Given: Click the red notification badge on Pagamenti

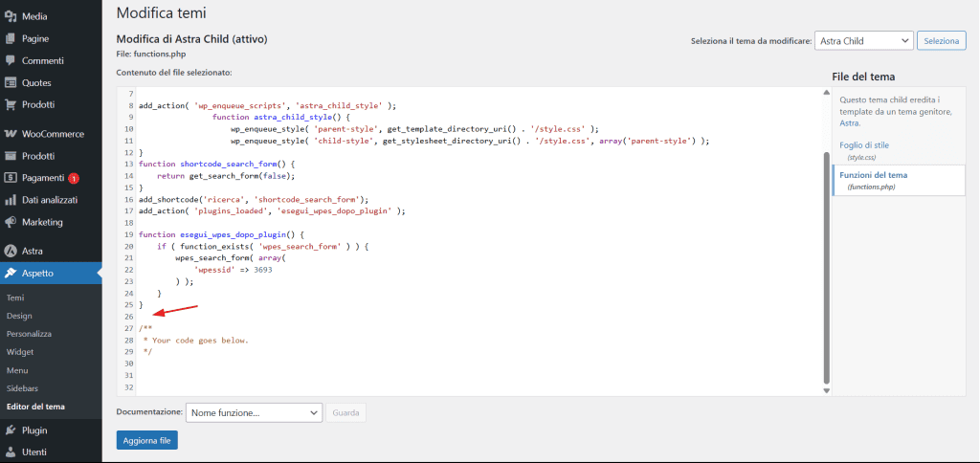Looking at the screenshot, I should (73, 178).
